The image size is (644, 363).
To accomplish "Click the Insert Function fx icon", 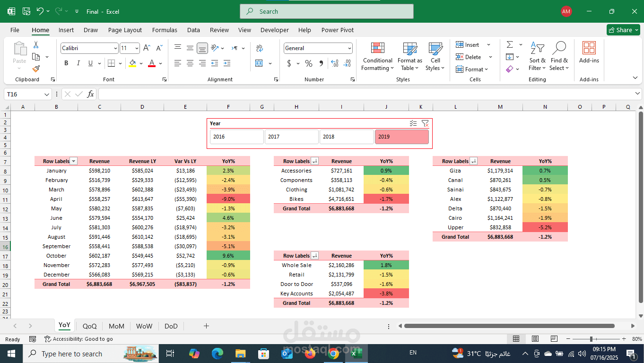I will coord(91,94).
